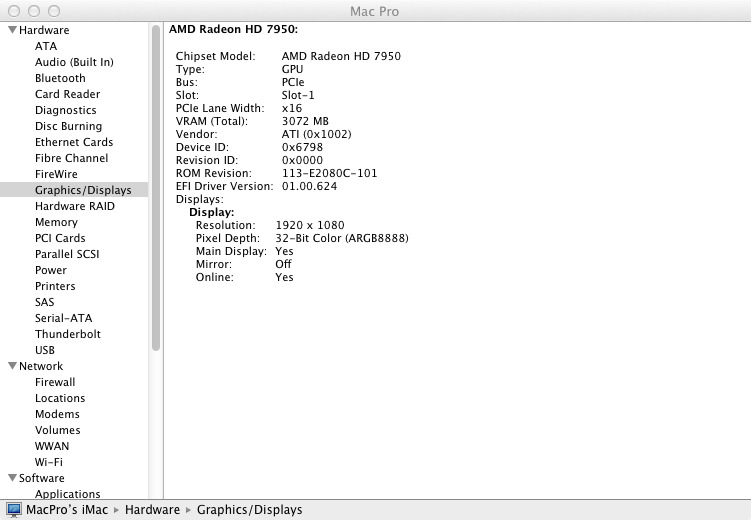Click the Mirror value Off

[284, 264]
